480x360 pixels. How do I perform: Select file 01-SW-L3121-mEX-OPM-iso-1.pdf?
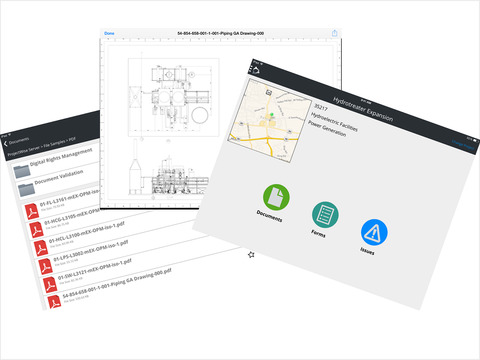pos(95,268)
